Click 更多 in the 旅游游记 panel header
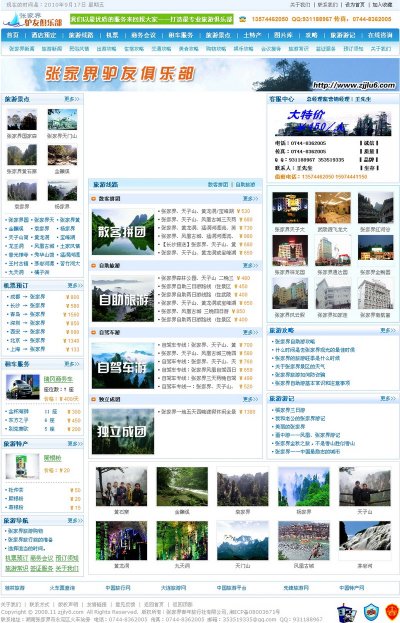This screenshot has width=400, height=623. (x=388, y=398)
